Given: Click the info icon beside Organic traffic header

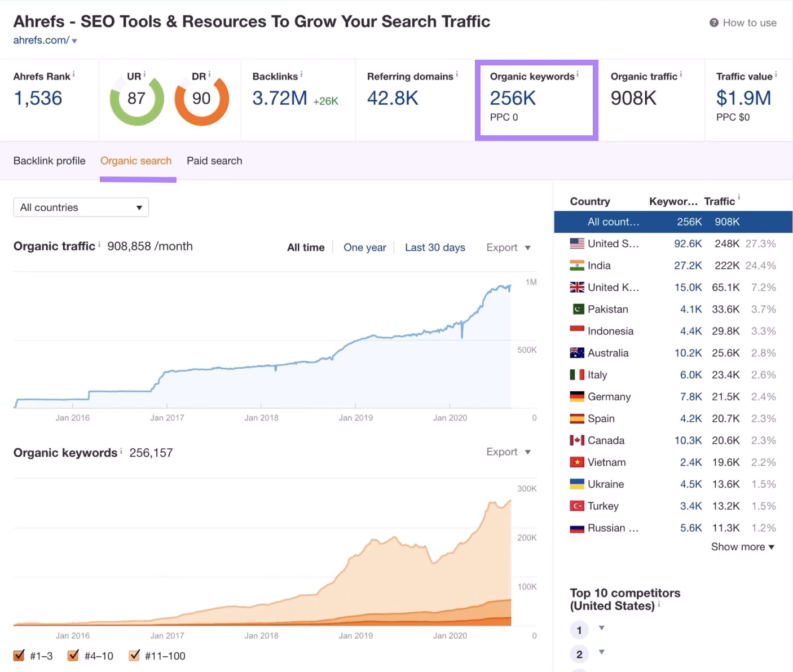Looking at the screenshot, I should coord(681,74).
